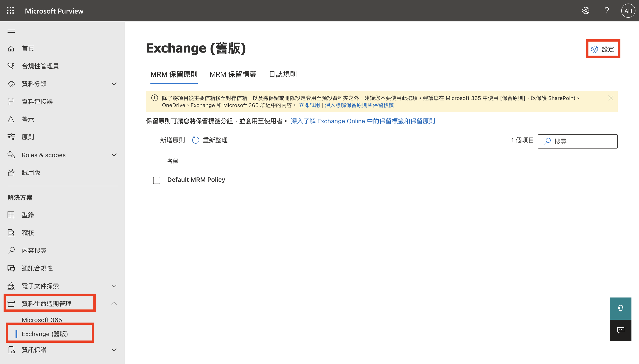639x364 pixels.
Task: Switch to MRM 保留標籤 tab
Action: point(233,74)
